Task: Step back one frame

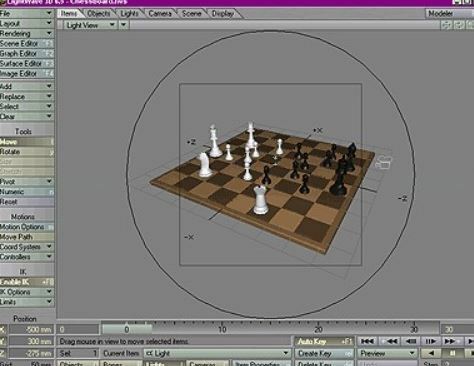Action: 410,341
